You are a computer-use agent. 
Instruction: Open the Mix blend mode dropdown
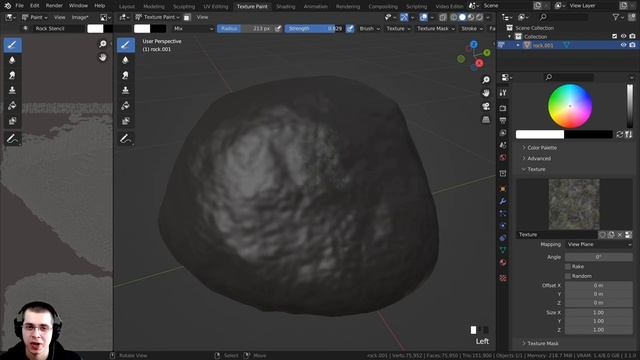(x=192, y=29)
